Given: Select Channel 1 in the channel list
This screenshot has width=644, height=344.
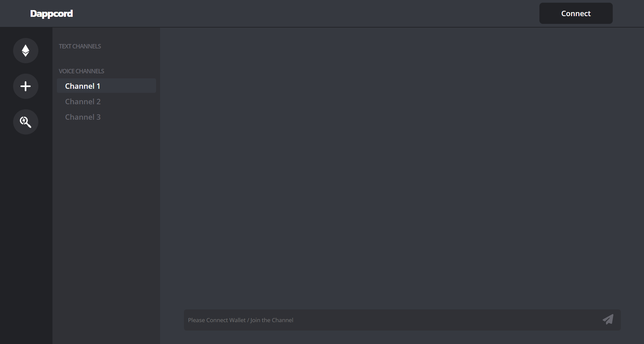Looking at the screenshot, I should (x=106, y=86).
